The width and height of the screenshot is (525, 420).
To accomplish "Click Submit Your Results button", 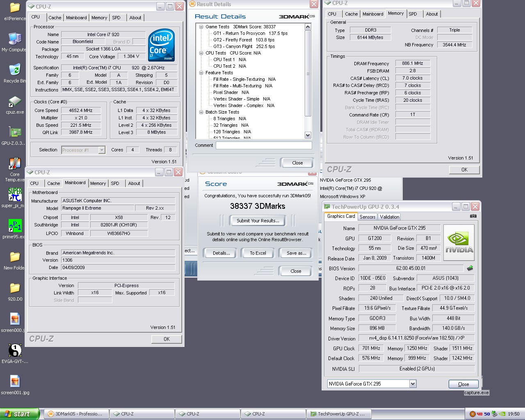I will click(x=258, y=221).
